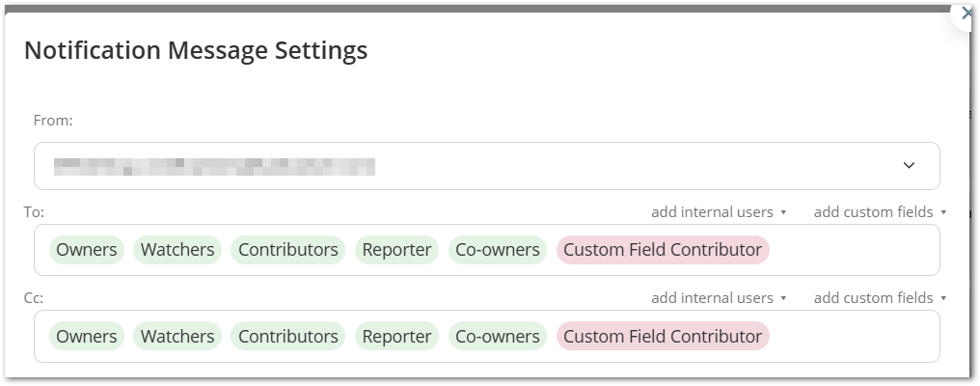The width and height of the screenshot is (980, 386).
Task: Select Reporter tag in the Cc field
Action: click(396, 337)
